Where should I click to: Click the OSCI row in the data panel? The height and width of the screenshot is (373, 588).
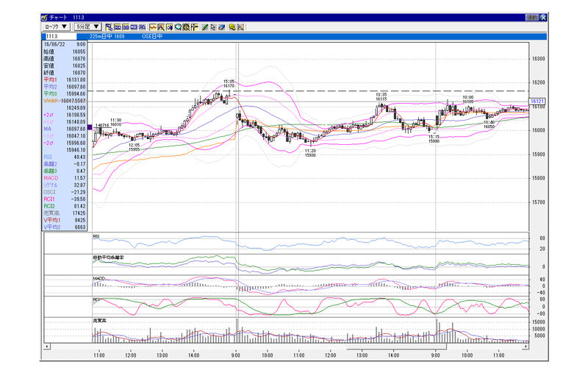[65, 192]
